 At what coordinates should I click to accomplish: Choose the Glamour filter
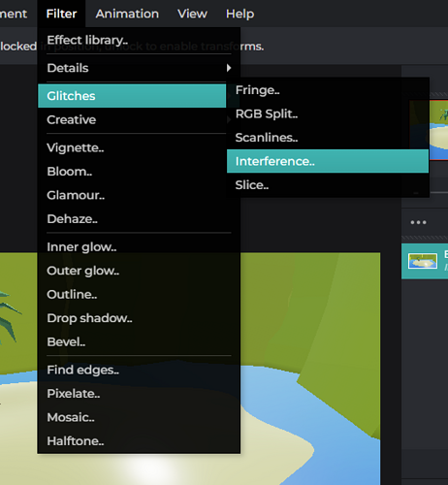[x=139, y=195]
